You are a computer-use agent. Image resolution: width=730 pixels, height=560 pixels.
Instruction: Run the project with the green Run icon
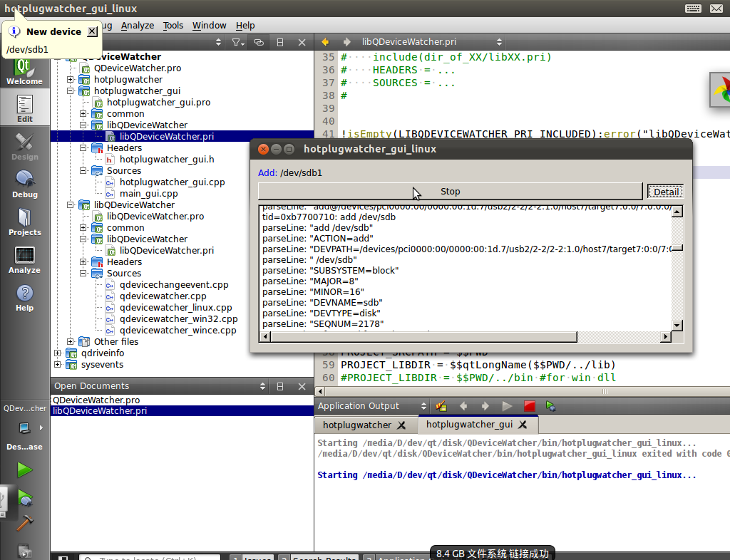click(25, 470)
